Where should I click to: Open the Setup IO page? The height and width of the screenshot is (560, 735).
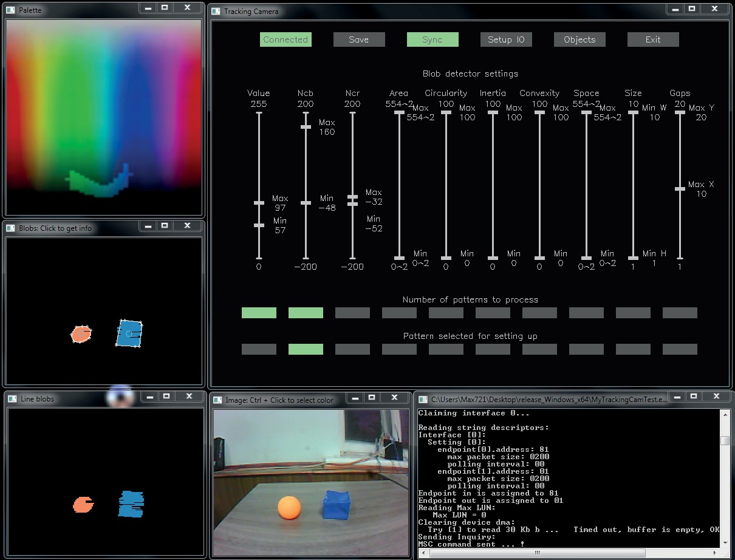(506, 39)
